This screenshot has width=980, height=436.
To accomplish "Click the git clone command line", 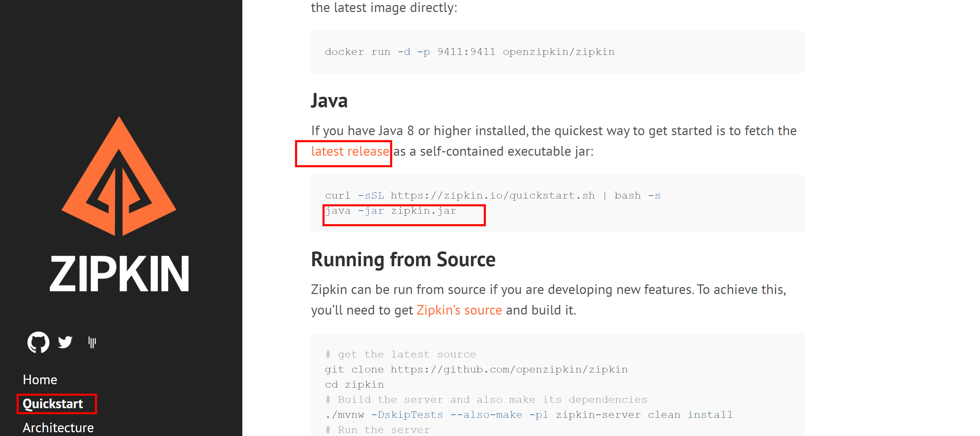I will 476,369.
